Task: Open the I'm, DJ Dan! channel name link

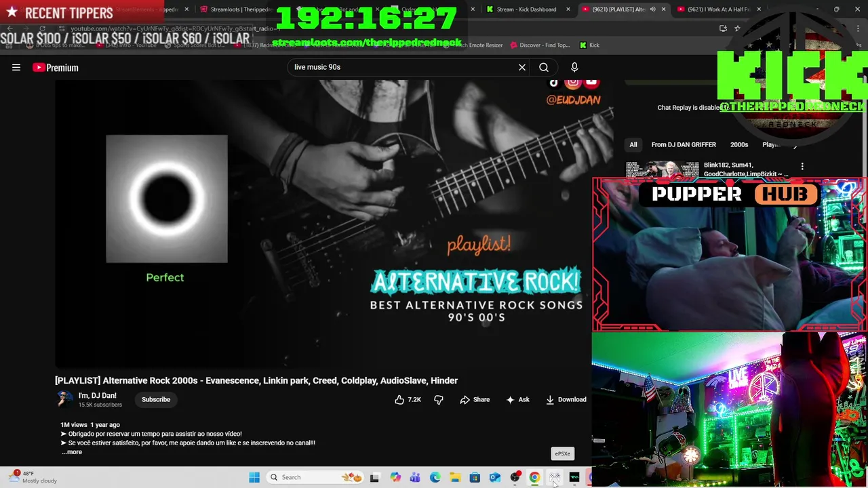Action: (x=98, y=395)
